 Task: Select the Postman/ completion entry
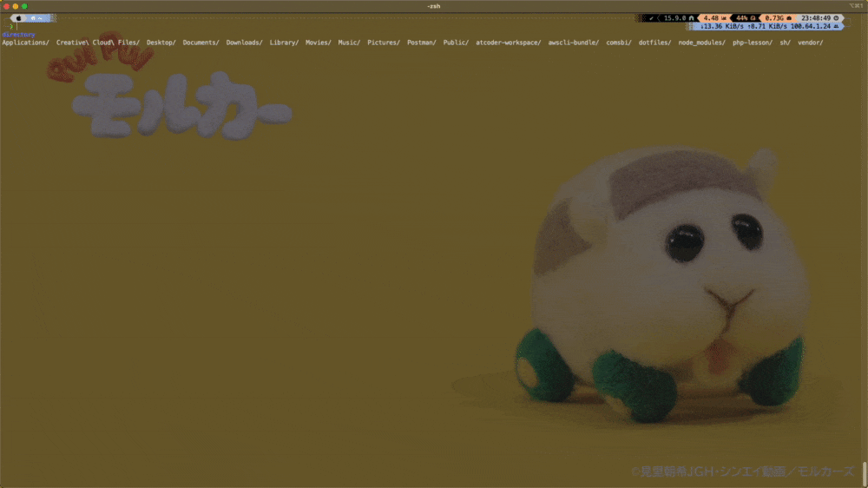[421, 42]
